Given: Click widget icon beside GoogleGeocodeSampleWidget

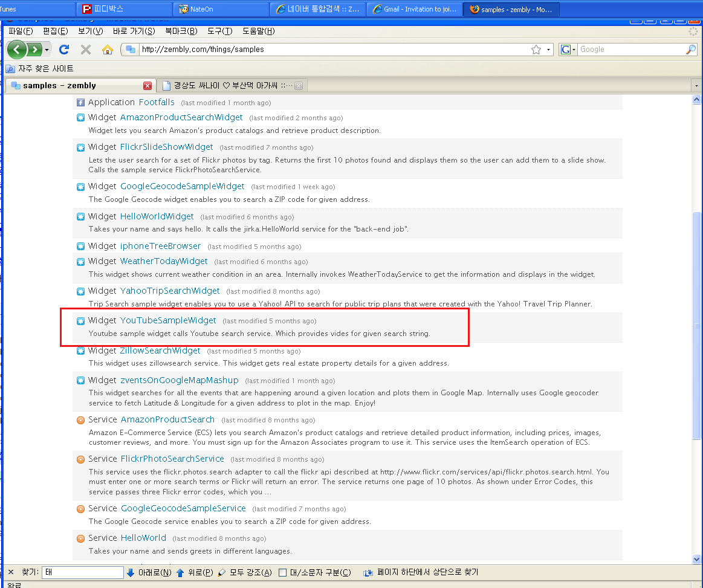Looking at the screenshot, I should coord(81,187).
